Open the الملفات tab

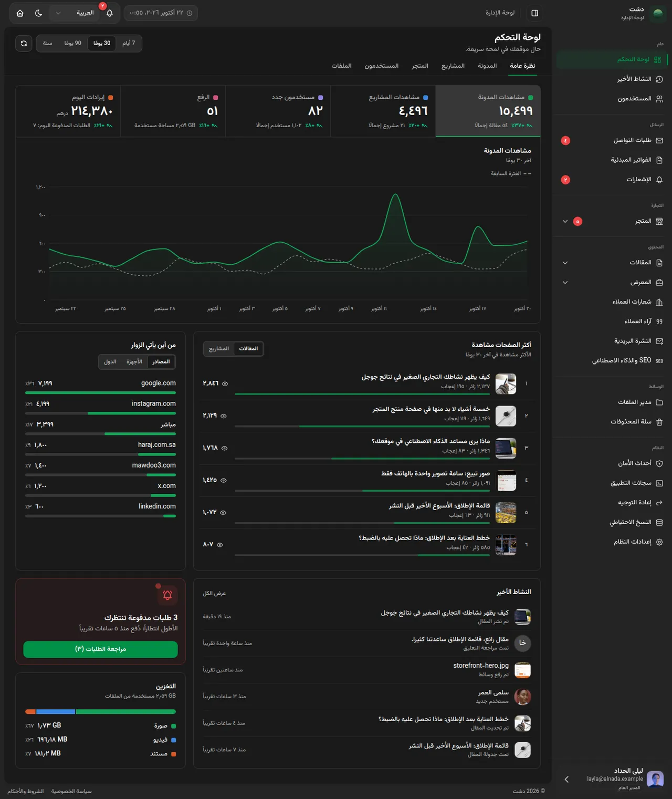341,66
